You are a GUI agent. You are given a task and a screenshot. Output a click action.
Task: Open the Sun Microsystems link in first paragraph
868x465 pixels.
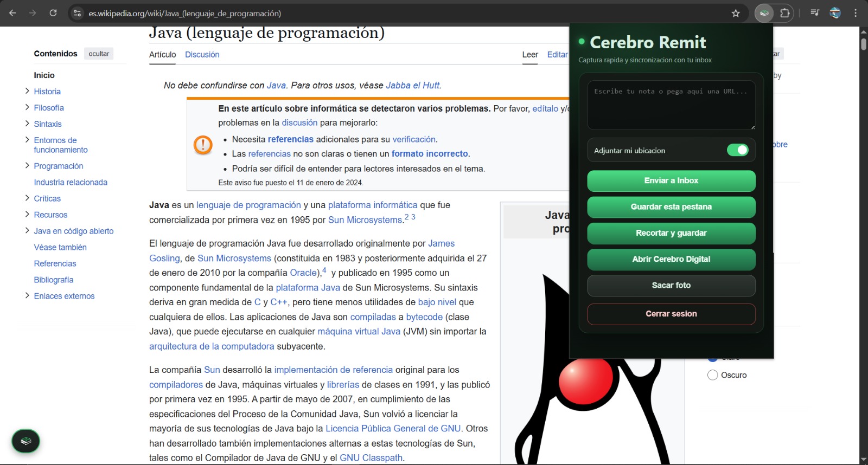click(365, 219)
